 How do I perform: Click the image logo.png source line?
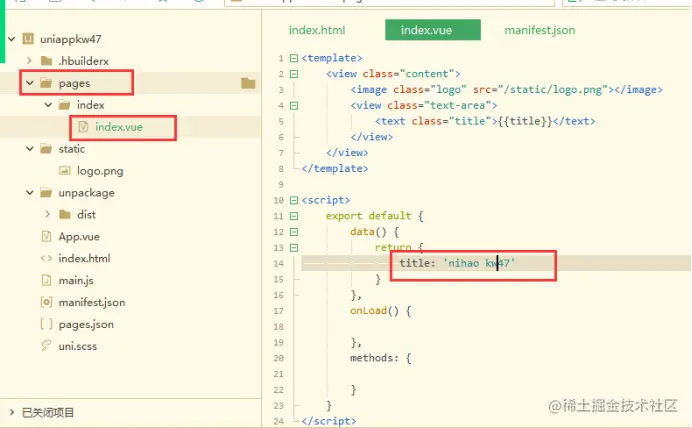click(x=507, y=90)
